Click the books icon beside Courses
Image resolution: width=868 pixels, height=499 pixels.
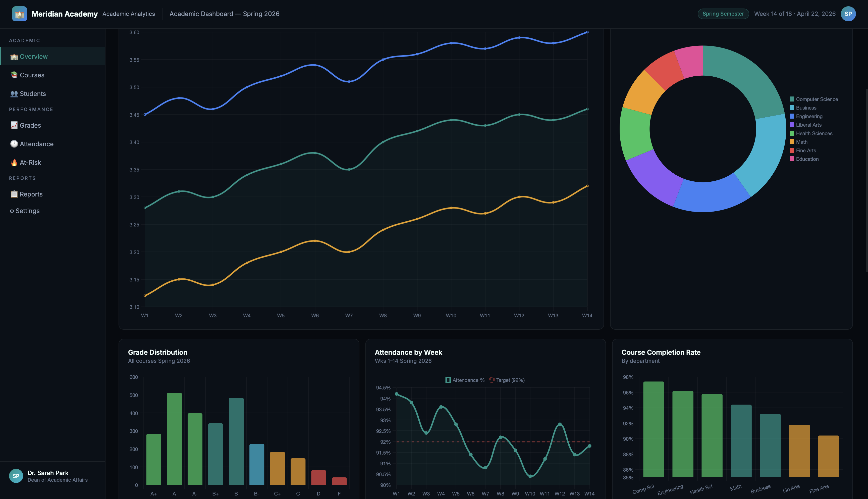[14, 75]
